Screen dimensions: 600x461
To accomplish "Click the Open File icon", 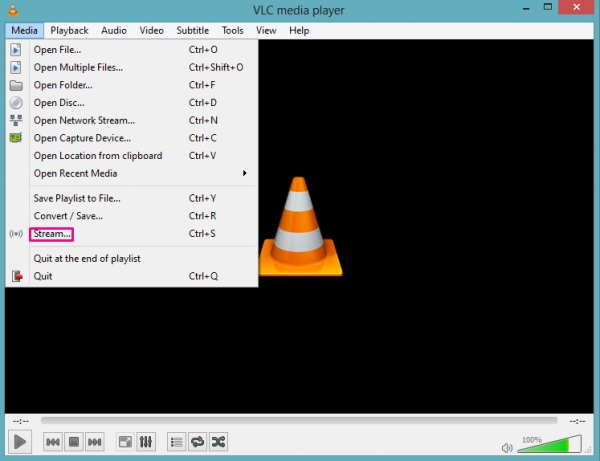I will 16,50.
